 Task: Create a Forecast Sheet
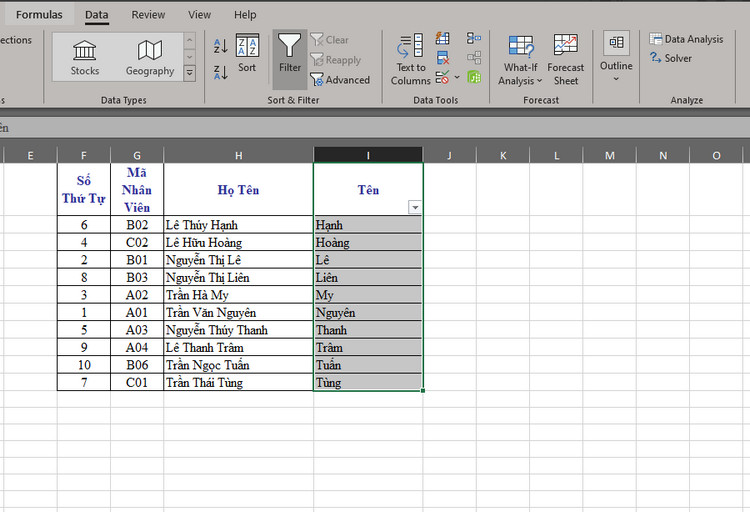click(x=565, y=60)
